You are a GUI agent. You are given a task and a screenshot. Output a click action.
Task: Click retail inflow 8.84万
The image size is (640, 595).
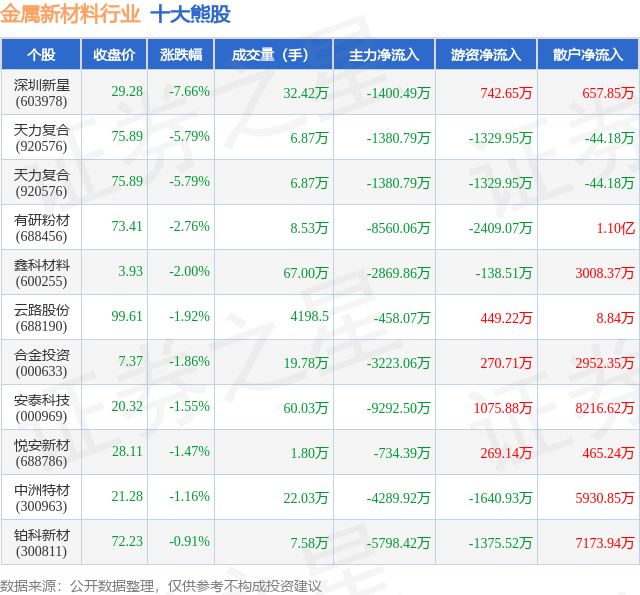615,318
